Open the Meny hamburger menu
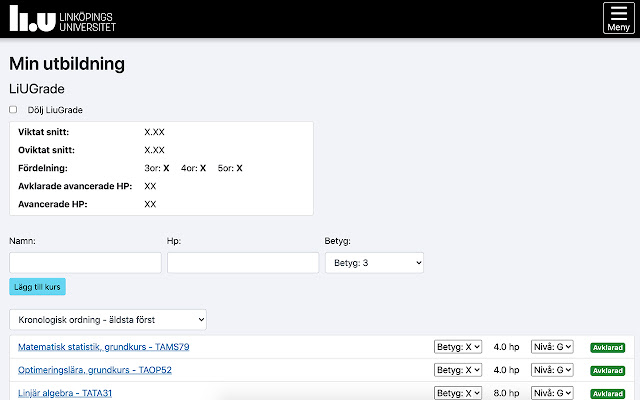The image size is (640, 400). point(618,19)
